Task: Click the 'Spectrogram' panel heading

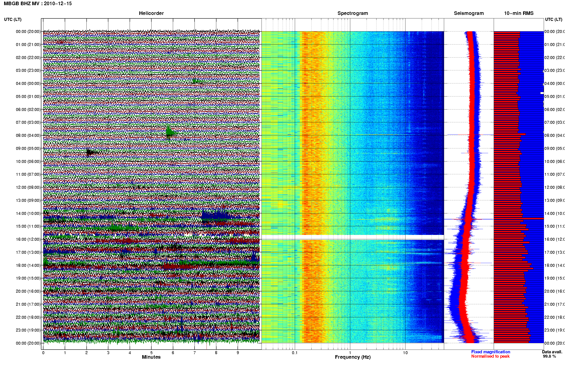Action: point(353,13)
